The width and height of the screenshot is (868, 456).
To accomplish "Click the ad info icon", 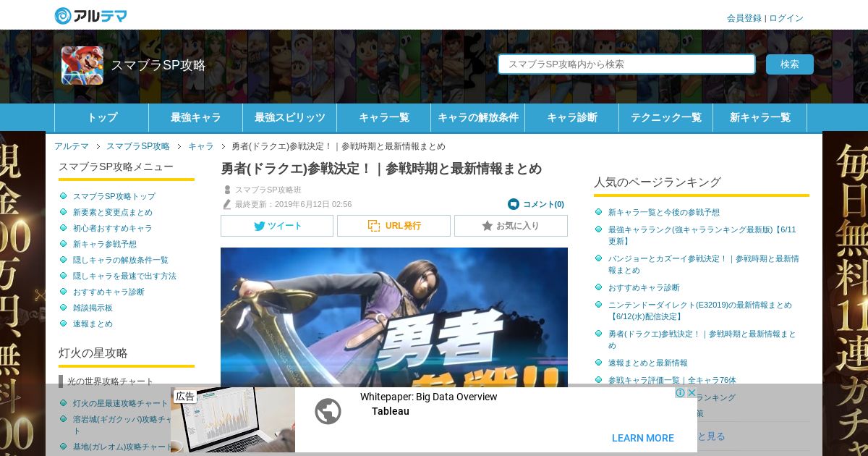I will tap(680, 392).
